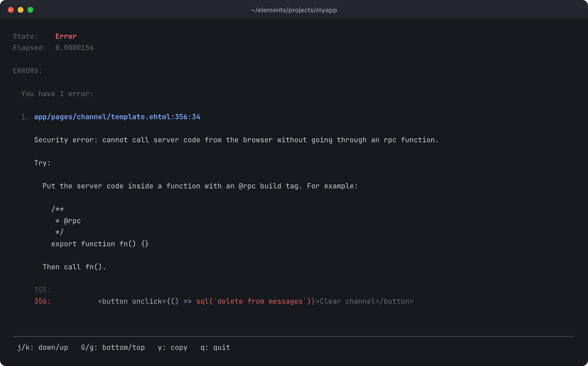Click the highlighted sql(`delete from messages`) code
Image resolution: width=588 pixels, height=366 pixels.
(254, 301)
